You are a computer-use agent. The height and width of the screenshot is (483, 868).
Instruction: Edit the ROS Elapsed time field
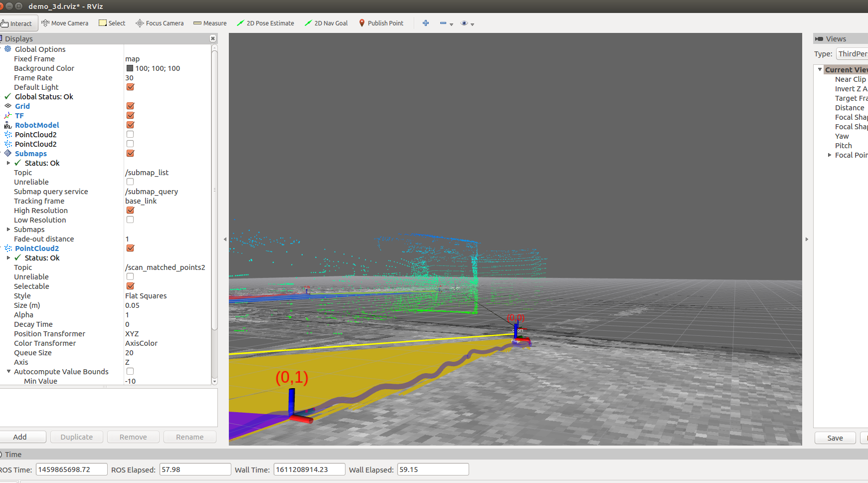tap(194, 469)
